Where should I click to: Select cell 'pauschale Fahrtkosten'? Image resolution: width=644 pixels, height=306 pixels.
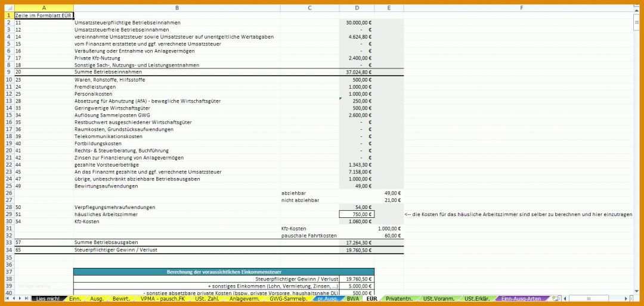310,235
